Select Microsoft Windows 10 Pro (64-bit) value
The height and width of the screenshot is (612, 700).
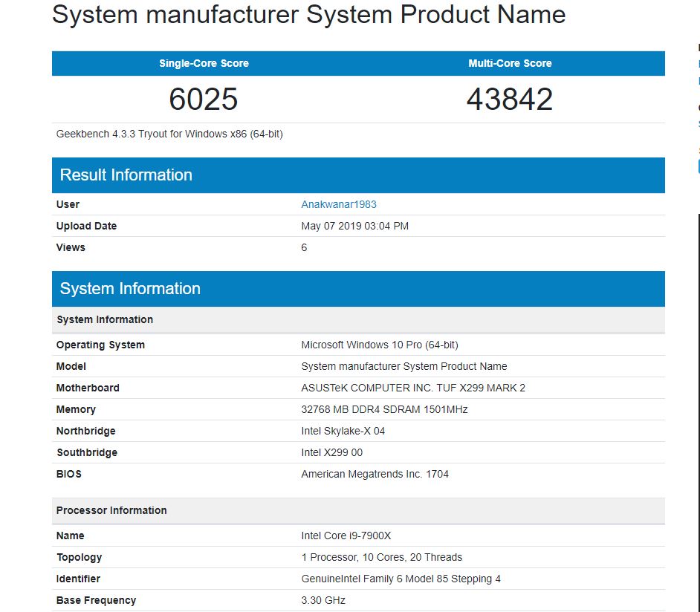pos(380,345)
